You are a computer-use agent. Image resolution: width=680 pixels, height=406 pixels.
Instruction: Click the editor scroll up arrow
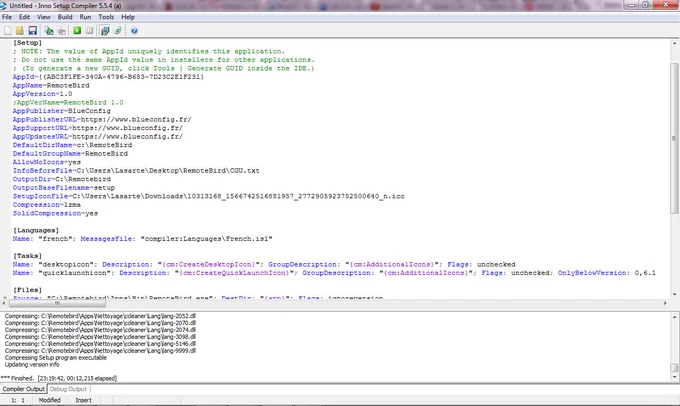point(674,43)
